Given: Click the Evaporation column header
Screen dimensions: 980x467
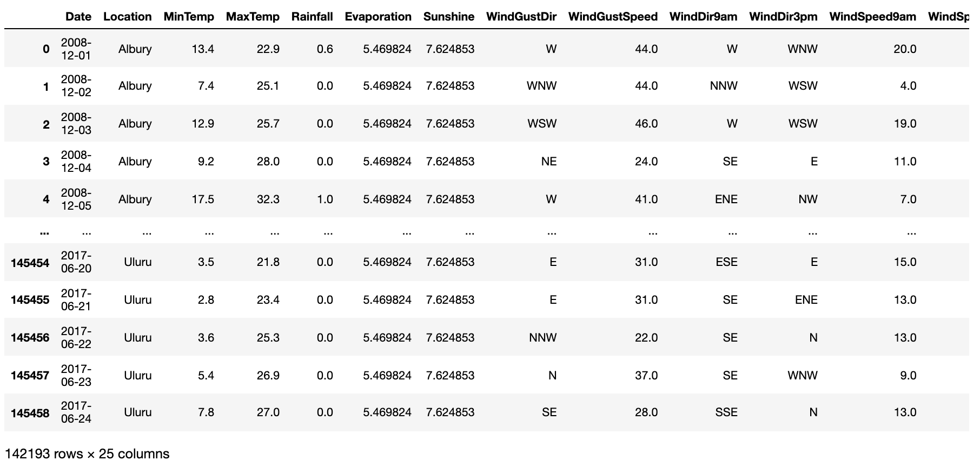Looking at the screenshot, I should click(378, 17).
